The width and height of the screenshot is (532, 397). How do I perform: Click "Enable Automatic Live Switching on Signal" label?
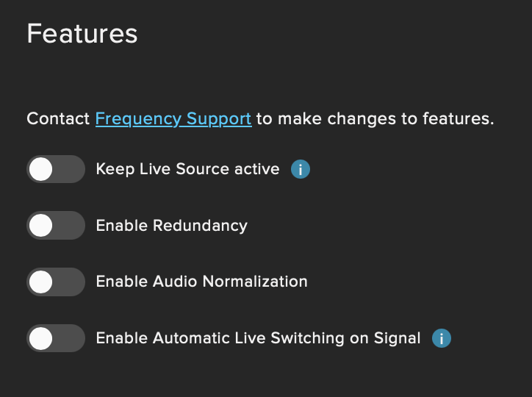pos(258,338)
